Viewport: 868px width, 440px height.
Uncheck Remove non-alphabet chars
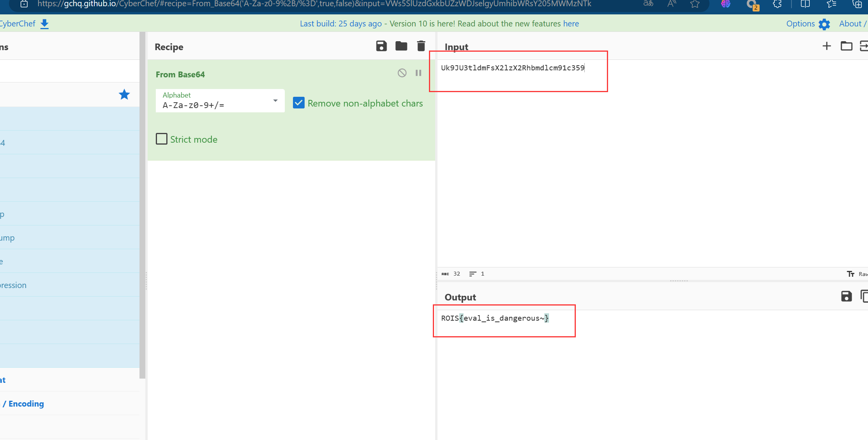coord(299,103)
